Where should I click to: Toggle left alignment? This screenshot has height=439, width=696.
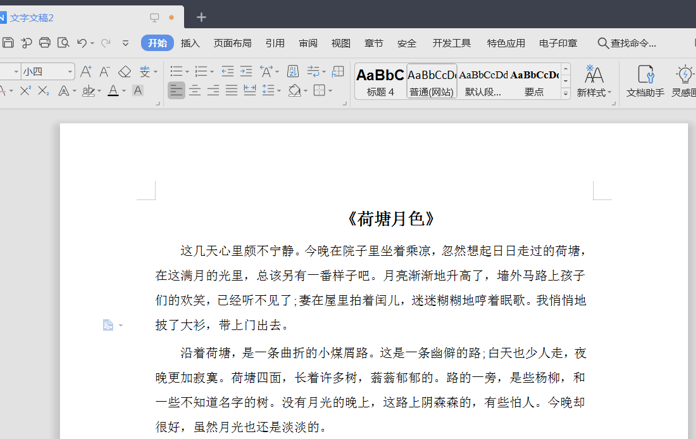(x=176, y=91)
